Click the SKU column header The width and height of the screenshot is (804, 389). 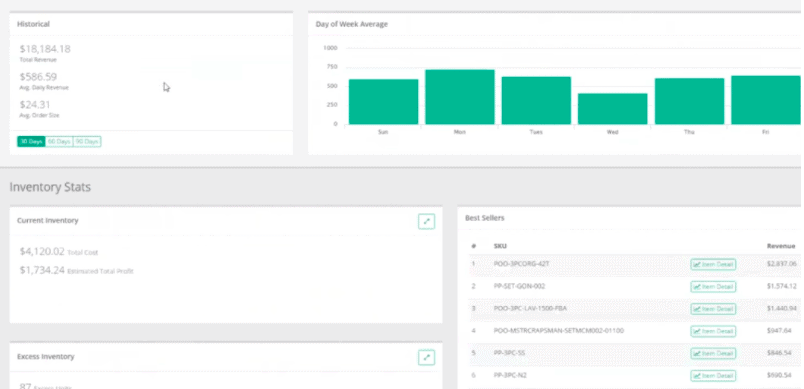click(499, 246)
